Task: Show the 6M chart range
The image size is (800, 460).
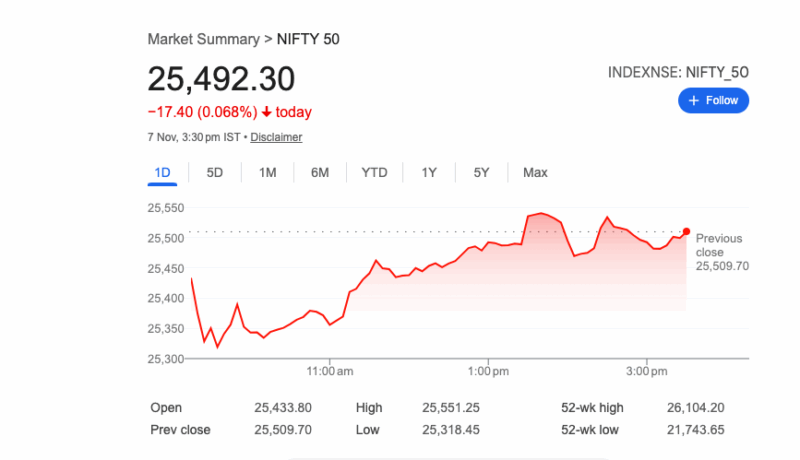Action: click(x=320, y=173)
